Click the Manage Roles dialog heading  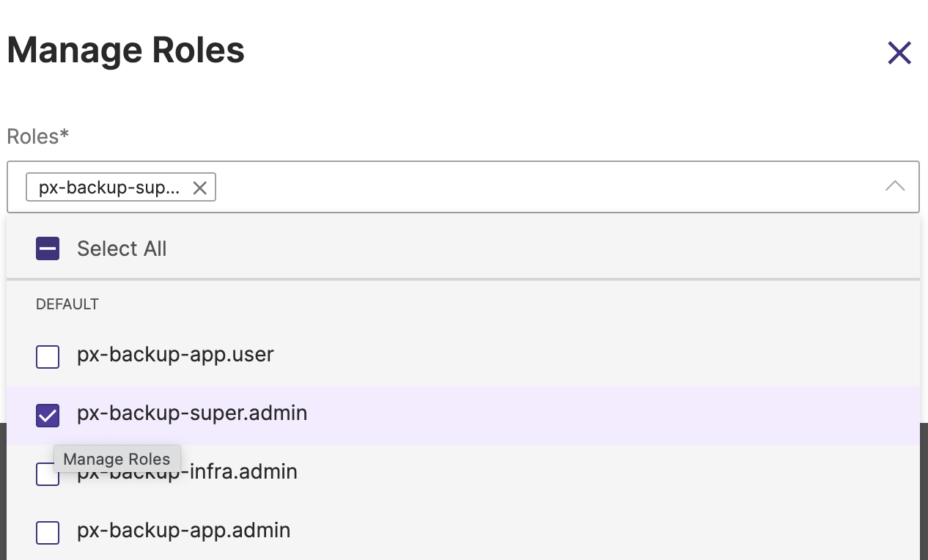tap(125, 51)
